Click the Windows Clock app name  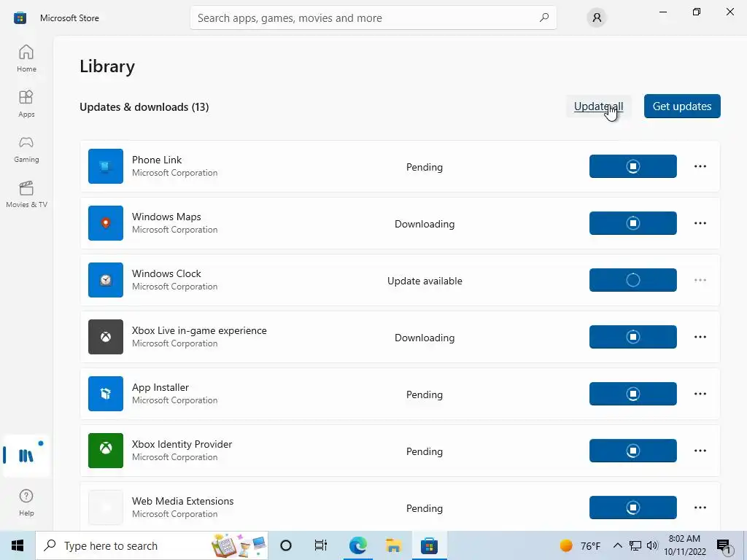[x=166, y=273]
